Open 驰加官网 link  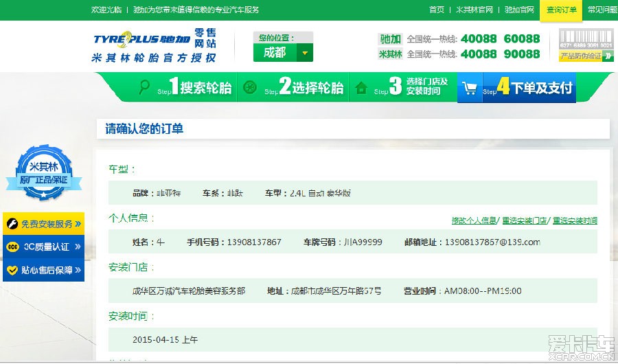click(x=519, y=10)
